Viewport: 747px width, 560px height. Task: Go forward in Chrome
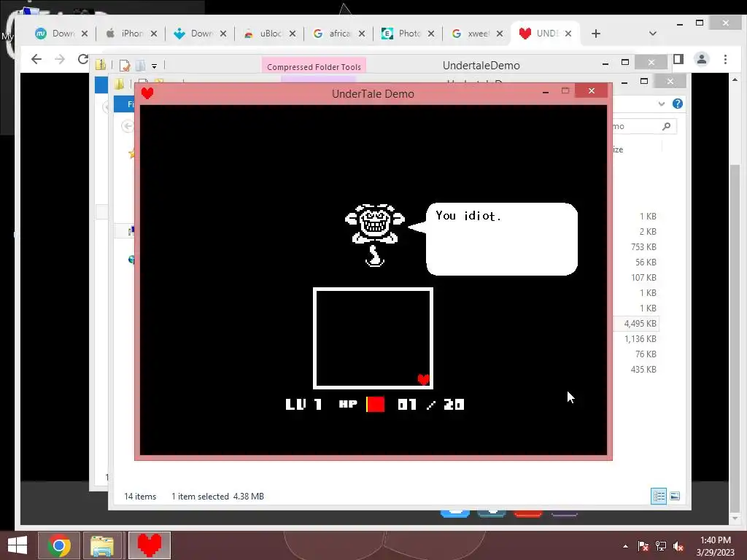[60, 59]
